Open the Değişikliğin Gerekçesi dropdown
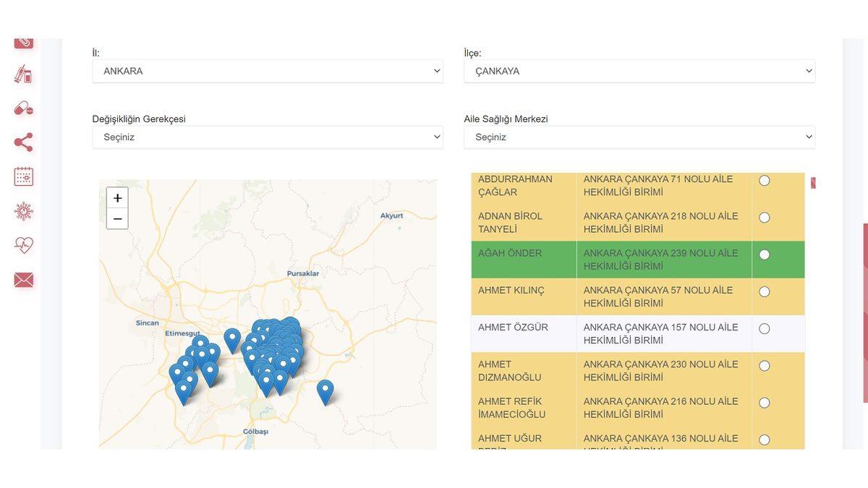 pyautogui.click(x=268, y=137)
